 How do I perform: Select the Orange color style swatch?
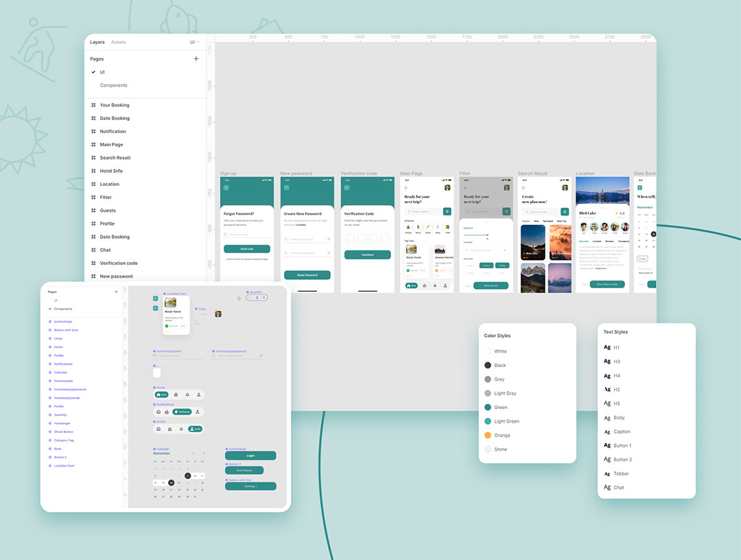click(x=488, y=435)
